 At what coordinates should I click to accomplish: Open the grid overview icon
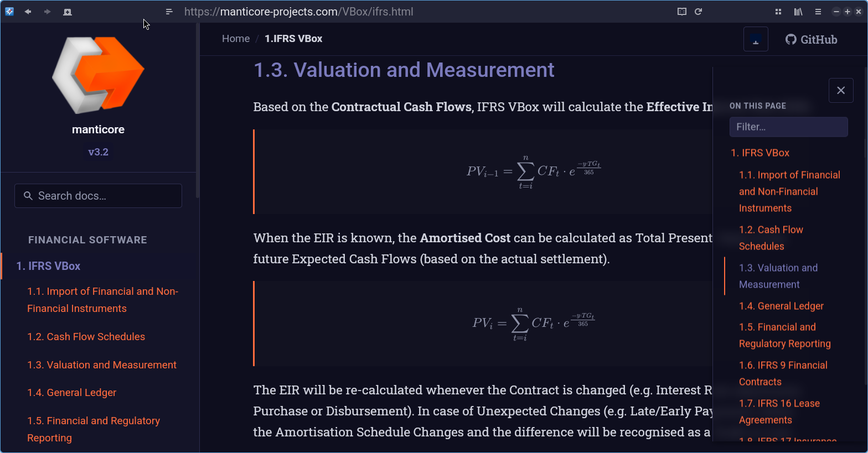[x=778, y=12]
